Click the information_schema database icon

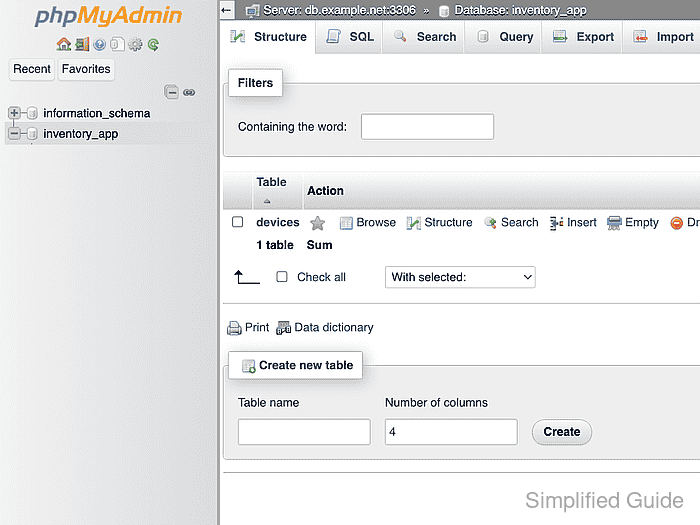[x=32, y=113]
